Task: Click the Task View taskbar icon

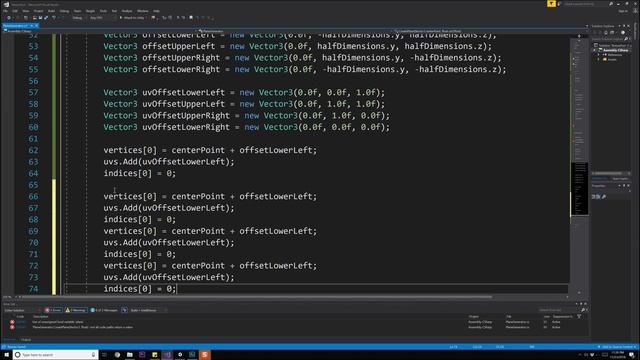Action: (104, 355)
